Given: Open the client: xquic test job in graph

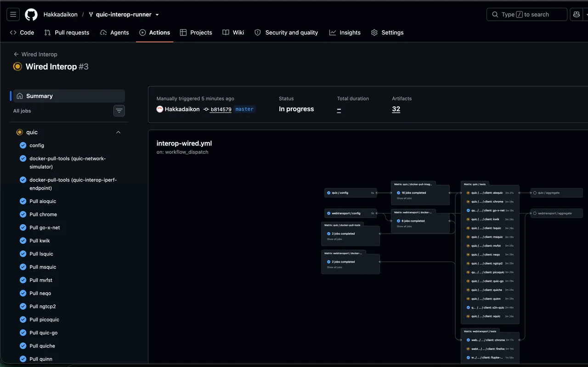Looking at the screenshot, I should click(490, 316).
